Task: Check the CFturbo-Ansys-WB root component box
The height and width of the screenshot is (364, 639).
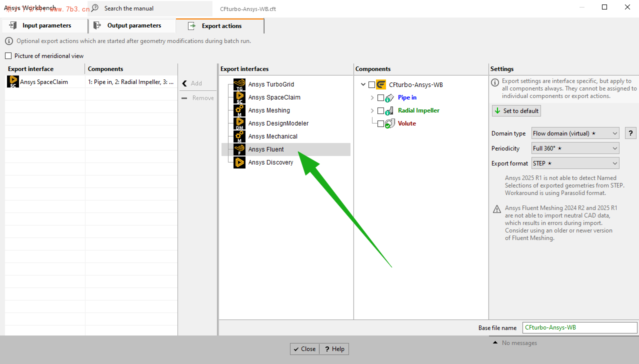Action: point(371,85)
